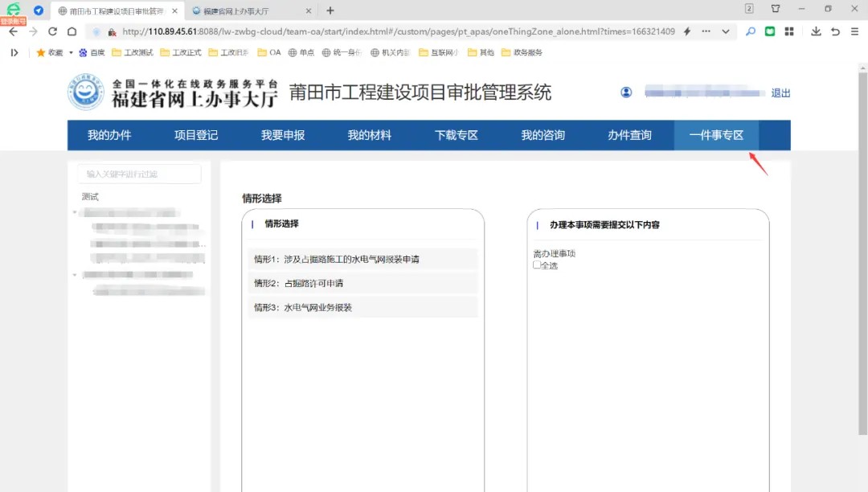The height and width of the screenshot is (492, 868).
Task: Click the browser refresh icon
Action: tap(52, 31)
